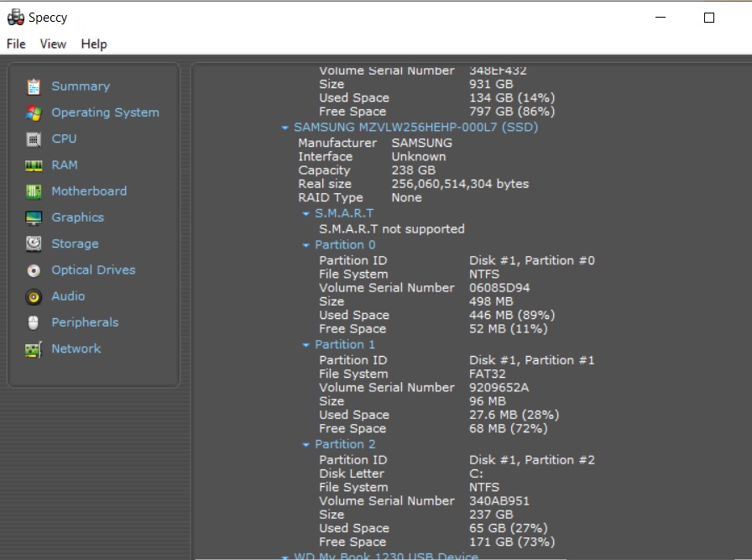Collapse the Partition 2 details
The image size is (752, 560).
coord(306,445)
